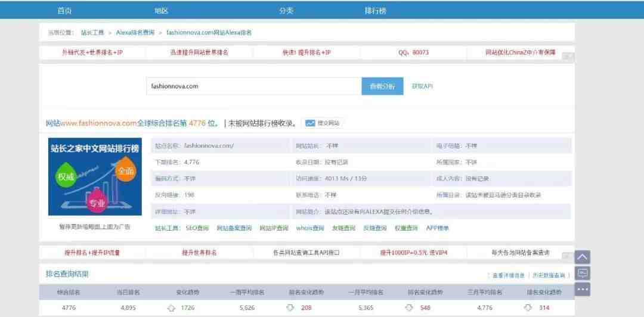Click the www.fashionnova.com site link
Viewport: 644px width, 317px height.
pos(98,123)
